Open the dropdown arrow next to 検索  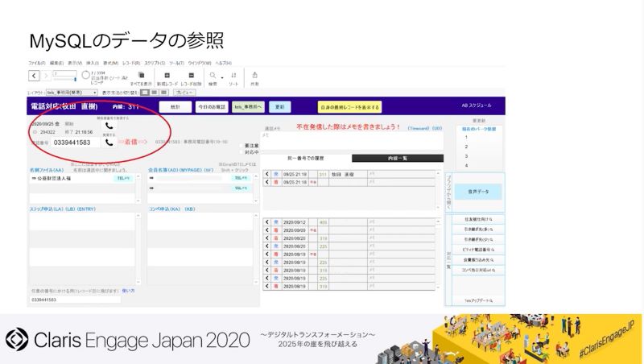coord(222,77)
